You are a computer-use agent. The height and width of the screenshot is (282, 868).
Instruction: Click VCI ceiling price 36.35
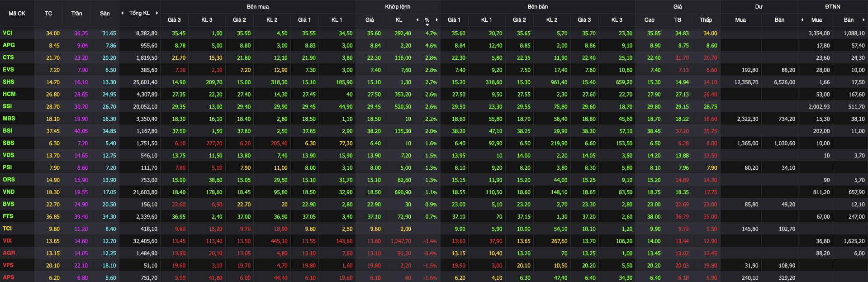click(81, 33)
